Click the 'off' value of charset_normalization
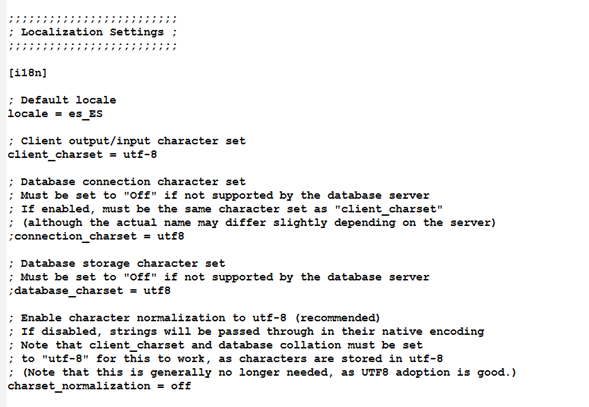This screenshot has height=407, width=589. pyautogui.click(x=181, y=386)
